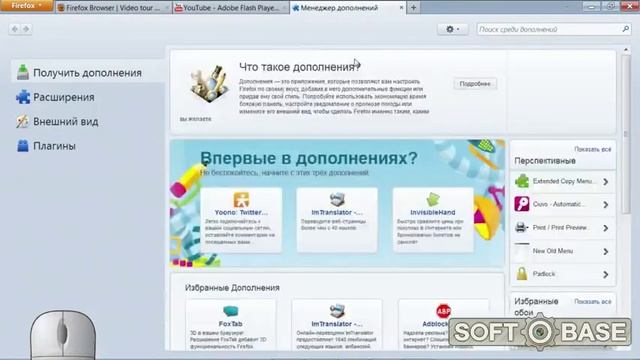Viewport: 640px width, 360px height.
Task: Click the Внешний вид paintbrush icon
Action: click(x=22, y=121)
